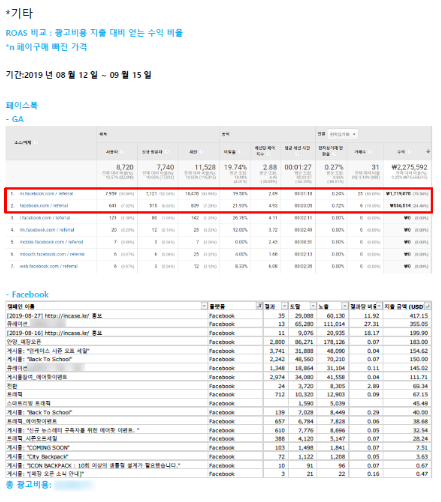Open the 플랫폼 column filter button

[x=259, y=306]
